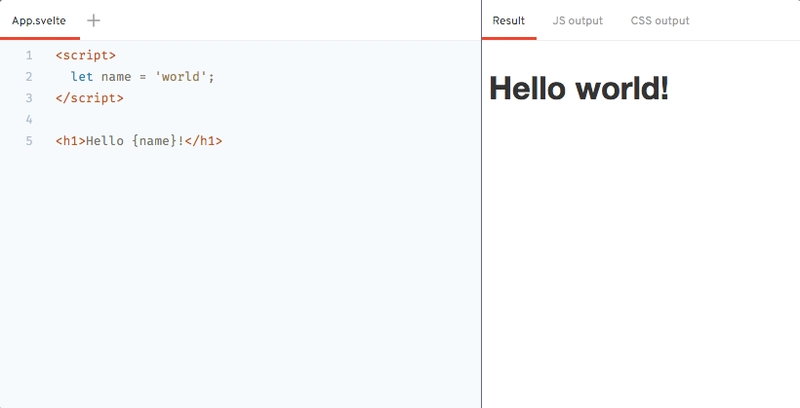Click line number 2 in the gutter

pyautogui.click(x=29, y=76)
